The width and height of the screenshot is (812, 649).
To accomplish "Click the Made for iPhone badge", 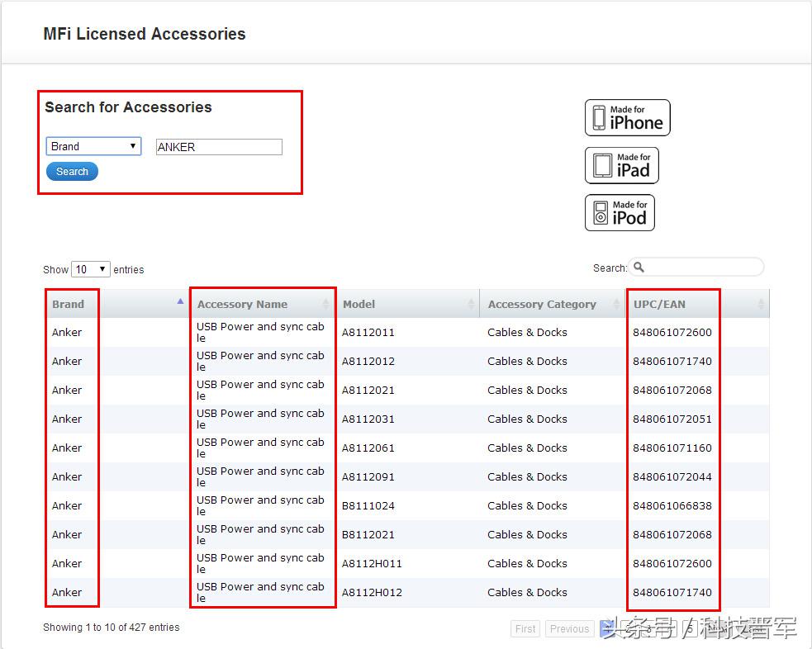I will 627,118.
